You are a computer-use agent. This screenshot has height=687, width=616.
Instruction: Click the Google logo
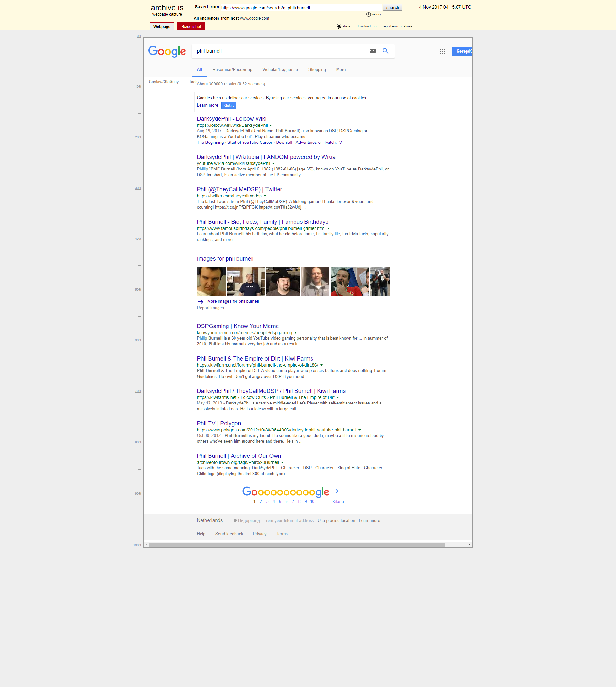(167, 51)
